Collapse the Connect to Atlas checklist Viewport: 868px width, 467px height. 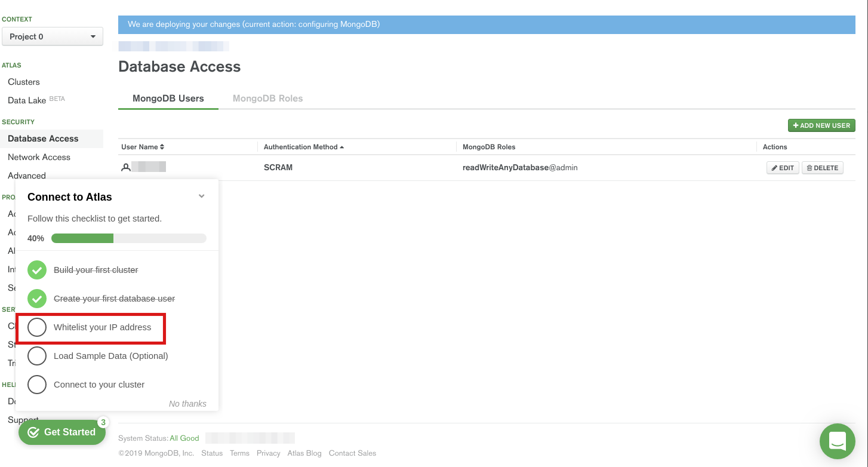[x=201, y=196]
